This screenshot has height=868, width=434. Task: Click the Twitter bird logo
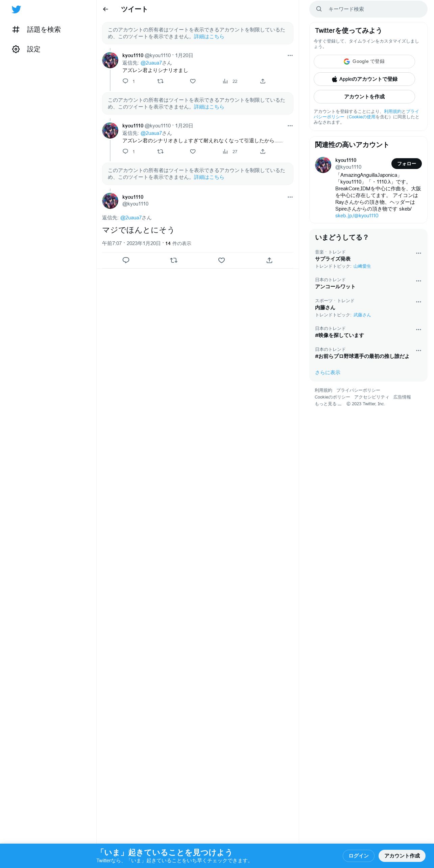point(16,9)
